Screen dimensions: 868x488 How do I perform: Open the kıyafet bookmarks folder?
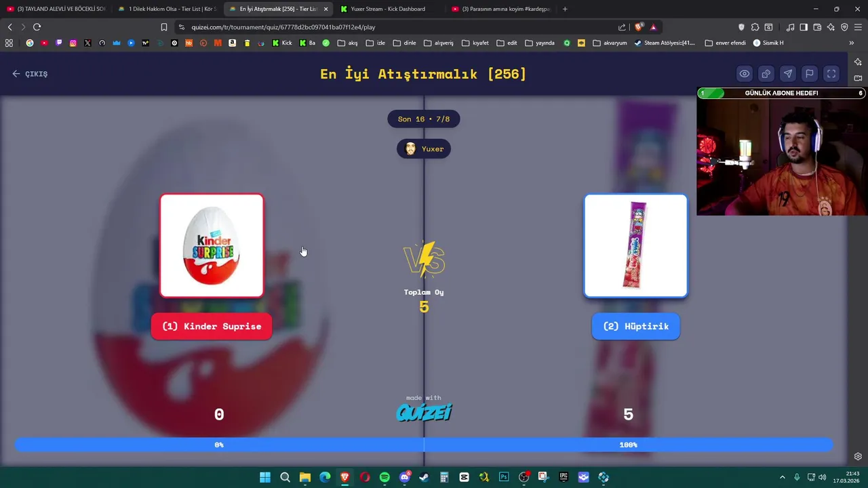point(475,43)
